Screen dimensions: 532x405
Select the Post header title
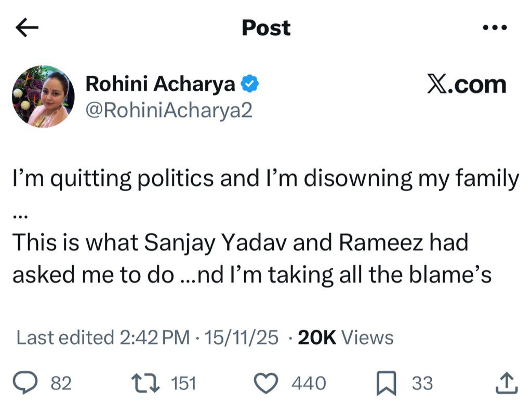[x=266, y=28]
